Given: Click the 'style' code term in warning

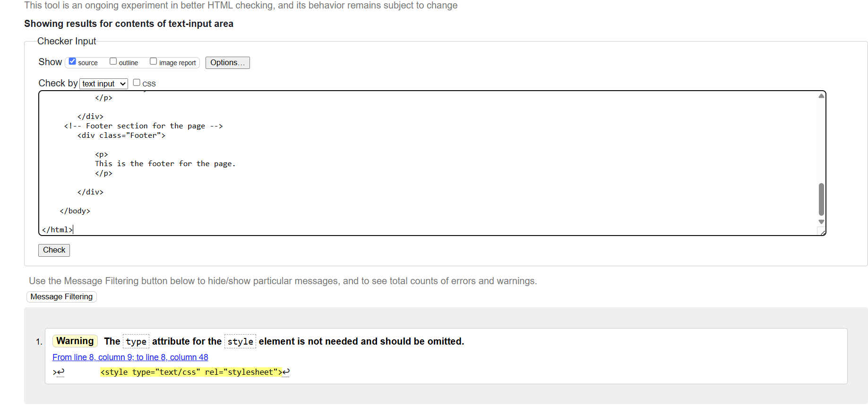Looking at the screenshot, I should pyautogui.click(x=240, y=341).
